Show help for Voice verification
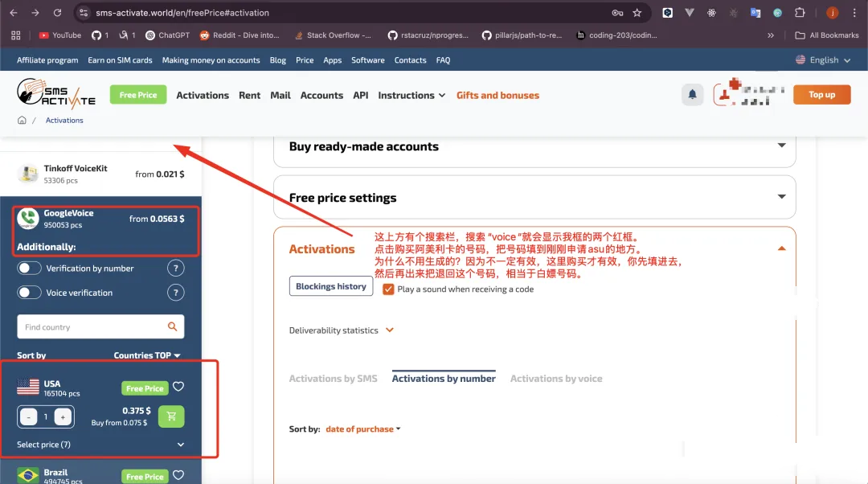The width and height of the screenshot is (868, 484). 175,293
